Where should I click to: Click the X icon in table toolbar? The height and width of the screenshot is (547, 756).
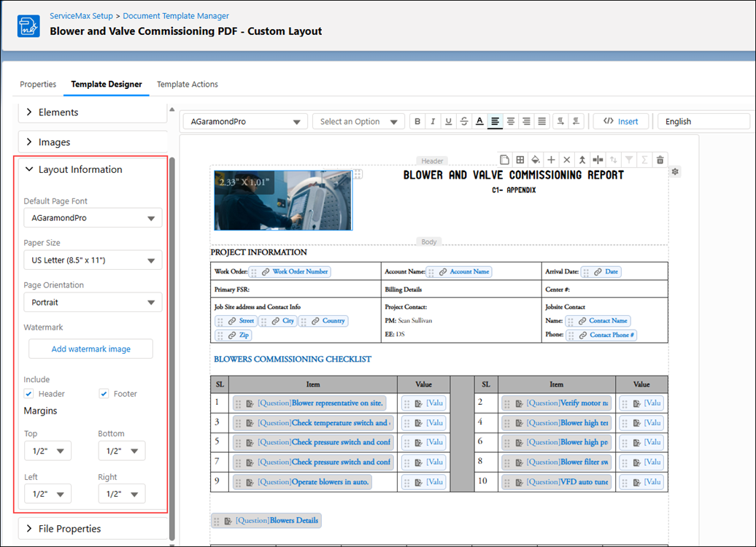[x=566, y=160]
